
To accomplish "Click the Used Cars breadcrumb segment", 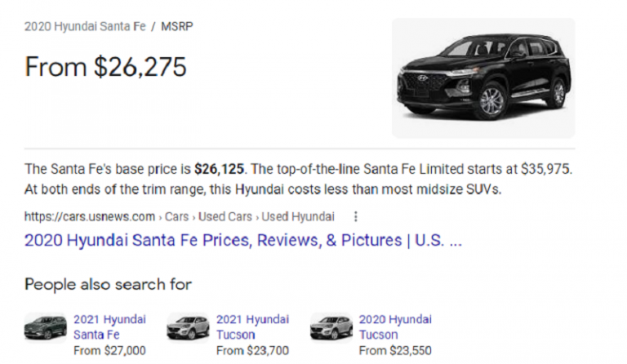I will (225, 216).
